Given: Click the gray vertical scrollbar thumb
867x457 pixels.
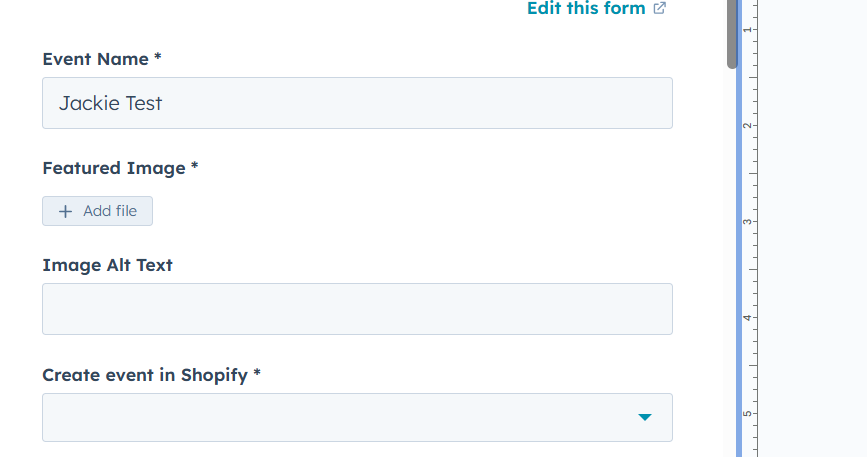Looking at the screenshot, I should pyautogui.click(x=732, y=35).
